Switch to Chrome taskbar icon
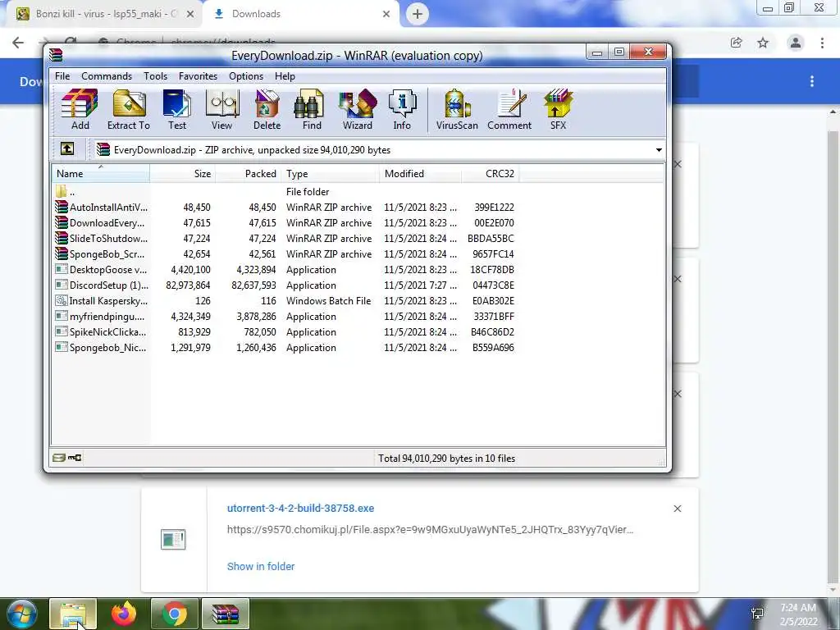 (x=175, y=614)
